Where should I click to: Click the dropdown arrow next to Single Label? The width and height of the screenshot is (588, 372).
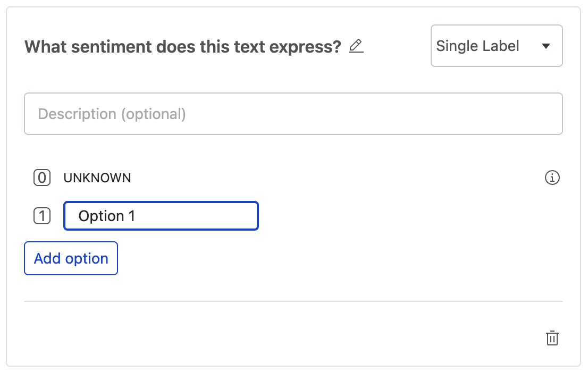(547, 46)
